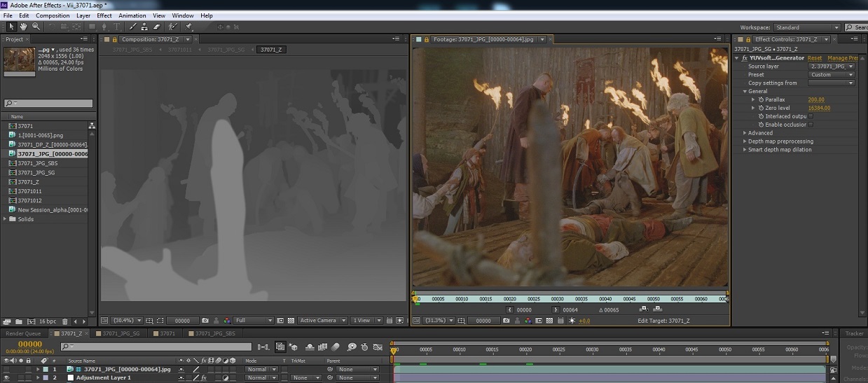Click Parallax value 200.00

816,99
